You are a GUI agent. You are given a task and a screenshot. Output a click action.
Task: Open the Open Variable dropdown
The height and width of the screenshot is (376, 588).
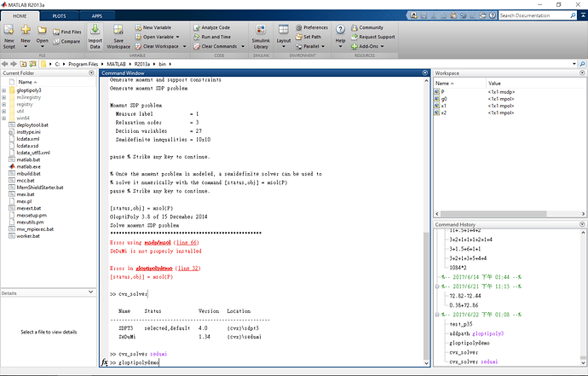177,37
